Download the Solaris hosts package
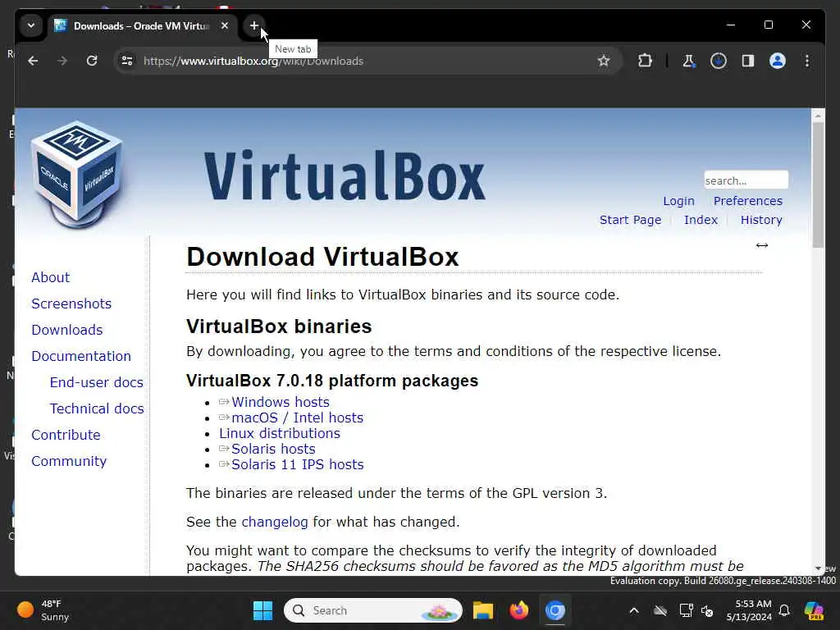The height and width of the screenshot is (630, 840). pyautogui.click(x=273, y=449)
